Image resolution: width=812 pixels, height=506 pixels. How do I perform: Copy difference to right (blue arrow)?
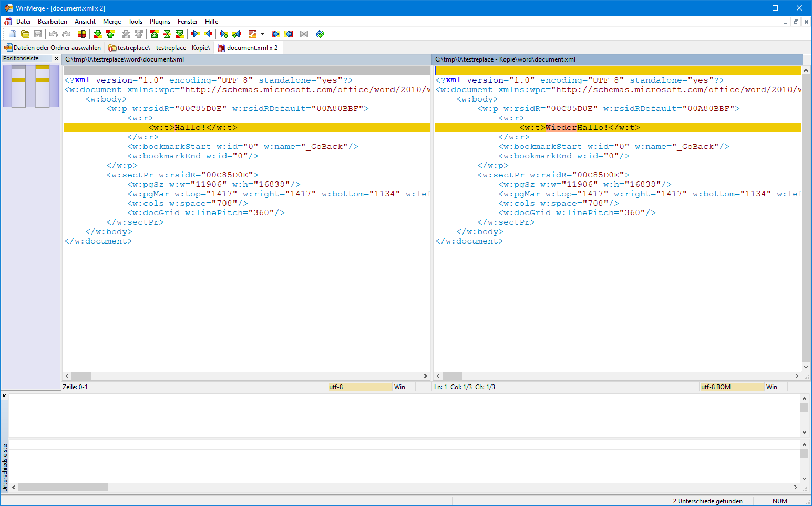pos(196,34)
